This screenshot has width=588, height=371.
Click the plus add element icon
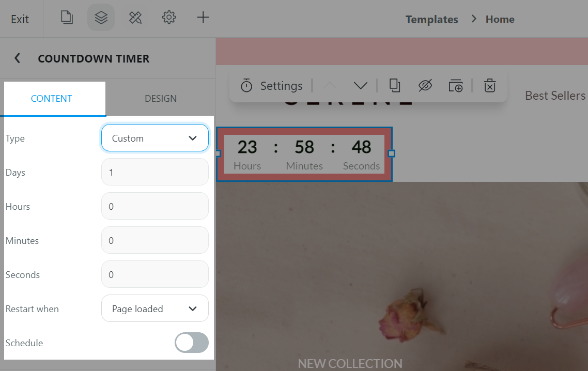tap(203, 18)
